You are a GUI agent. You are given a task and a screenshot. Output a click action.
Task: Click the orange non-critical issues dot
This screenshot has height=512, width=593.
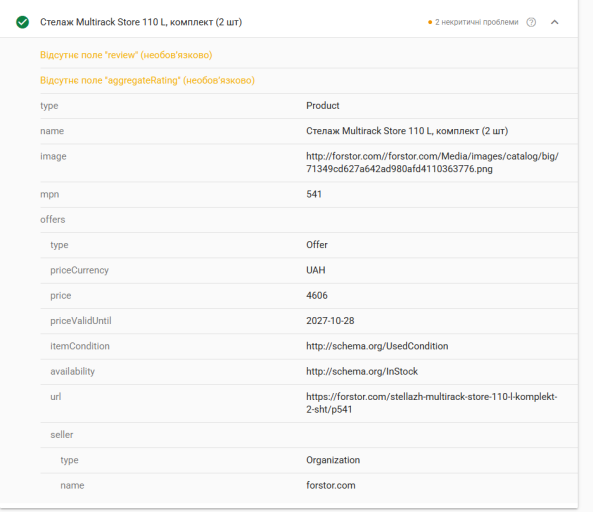click(x=430, y=22)
